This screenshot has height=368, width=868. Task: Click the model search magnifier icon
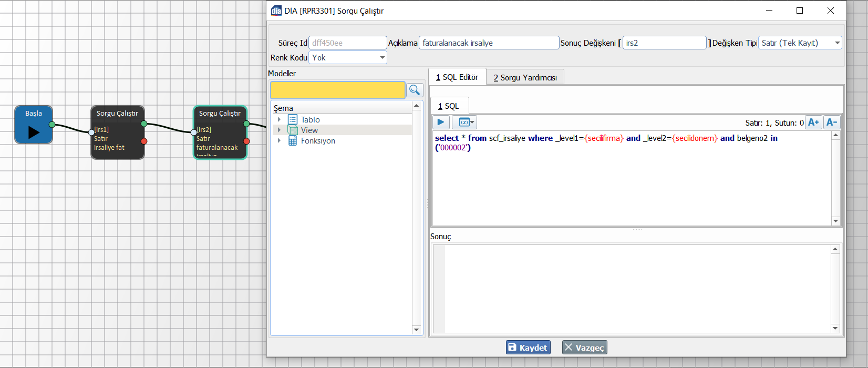click(x=415, y=90)
